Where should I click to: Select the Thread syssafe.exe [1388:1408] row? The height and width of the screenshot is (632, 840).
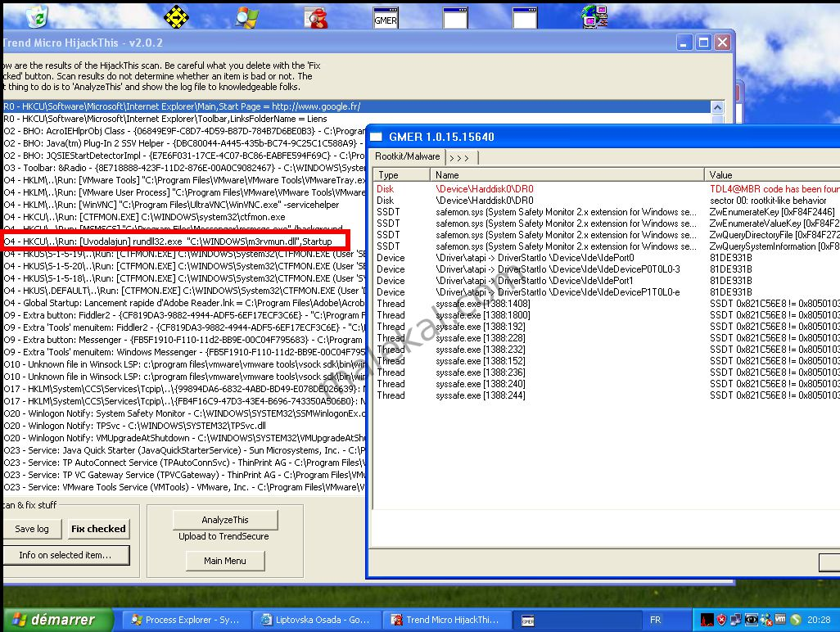tap(607, 304)
